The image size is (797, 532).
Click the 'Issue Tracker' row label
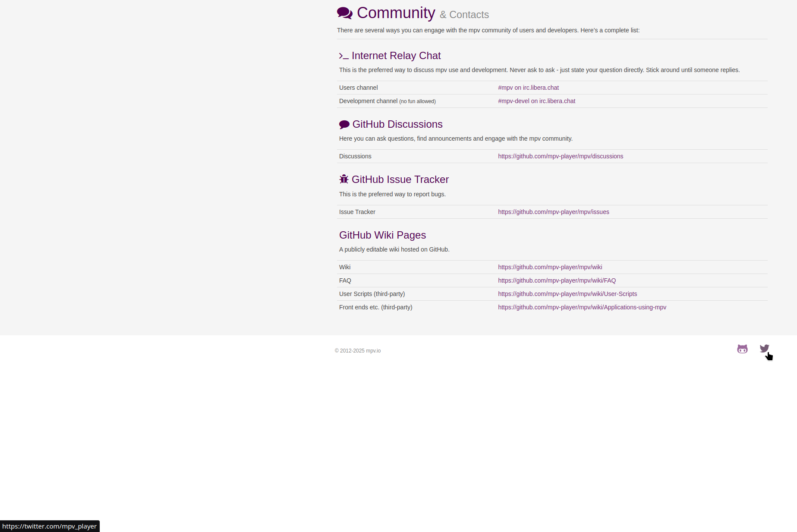(x=357, y=212)
